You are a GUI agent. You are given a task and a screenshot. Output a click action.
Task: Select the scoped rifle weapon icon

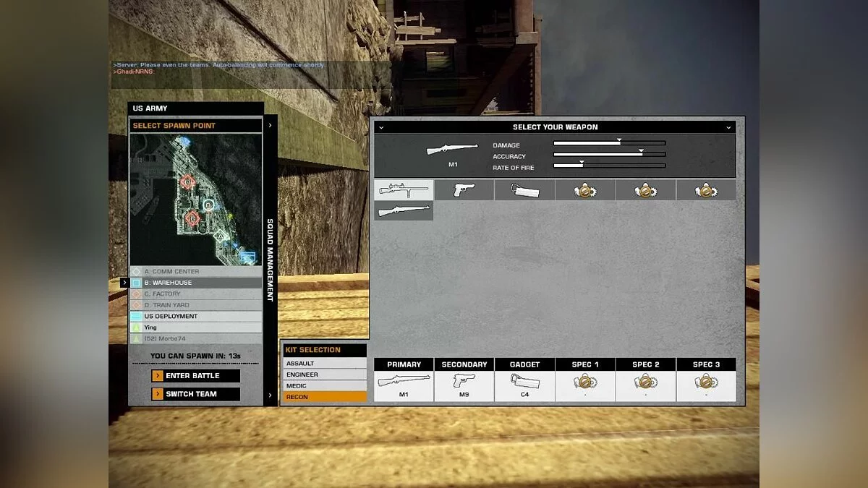404,189
